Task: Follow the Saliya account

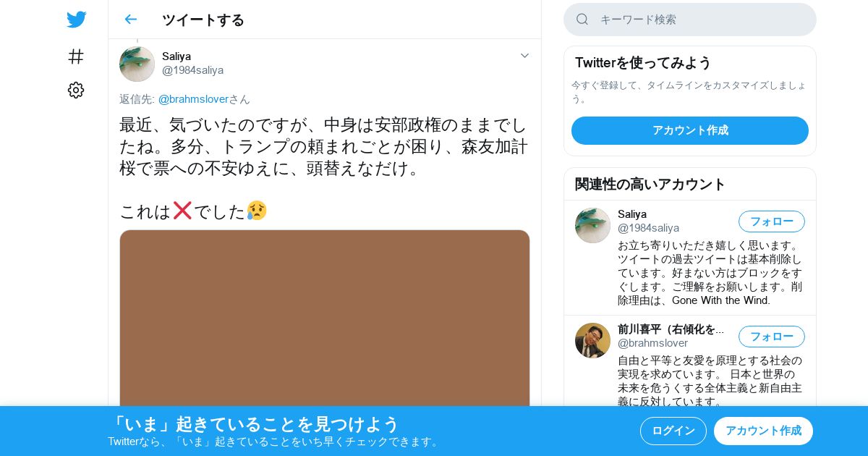Action: tap(771, 221)
